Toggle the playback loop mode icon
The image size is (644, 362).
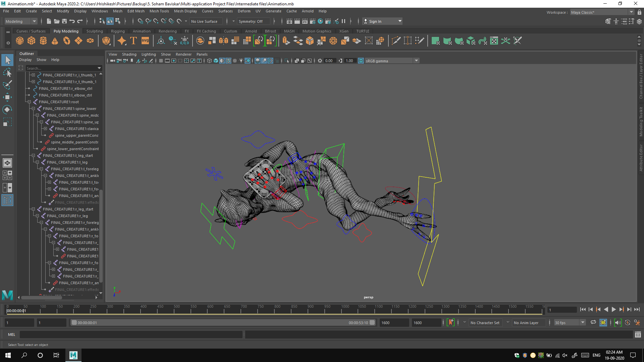pos(593,322)
